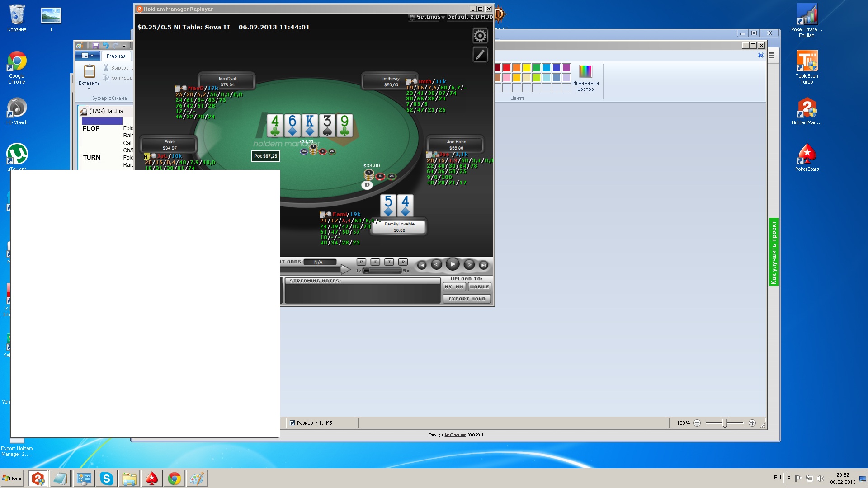Viewport: 868px width, 488px height.
Task: Open the NetCrowd.org copyright link
Action: [455, 435]
